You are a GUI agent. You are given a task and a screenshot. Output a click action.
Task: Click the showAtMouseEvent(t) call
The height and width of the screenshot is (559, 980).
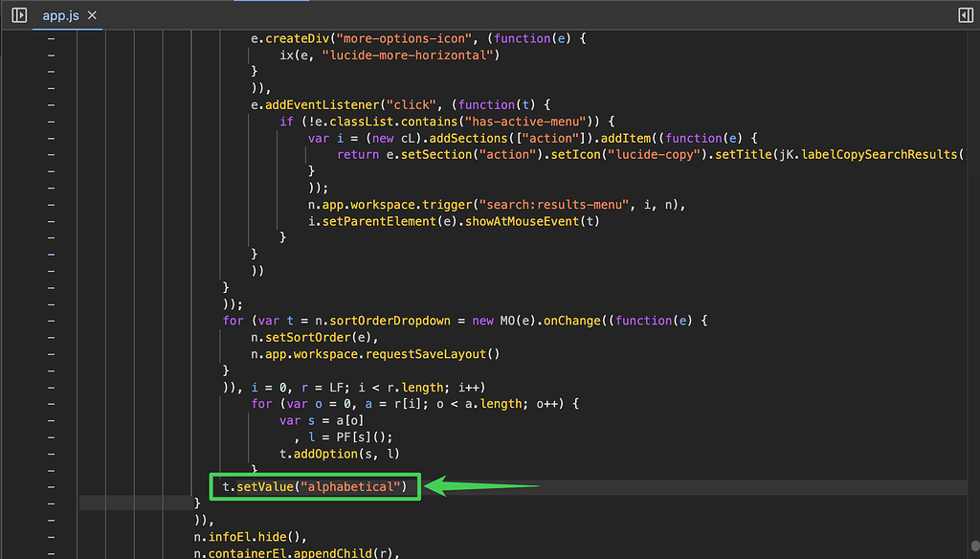539,221
